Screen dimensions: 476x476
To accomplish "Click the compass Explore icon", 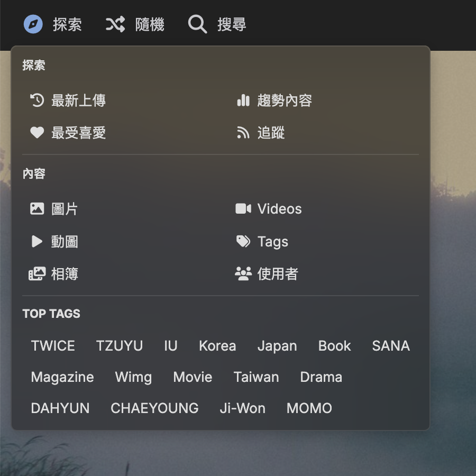I will [33, 24].
